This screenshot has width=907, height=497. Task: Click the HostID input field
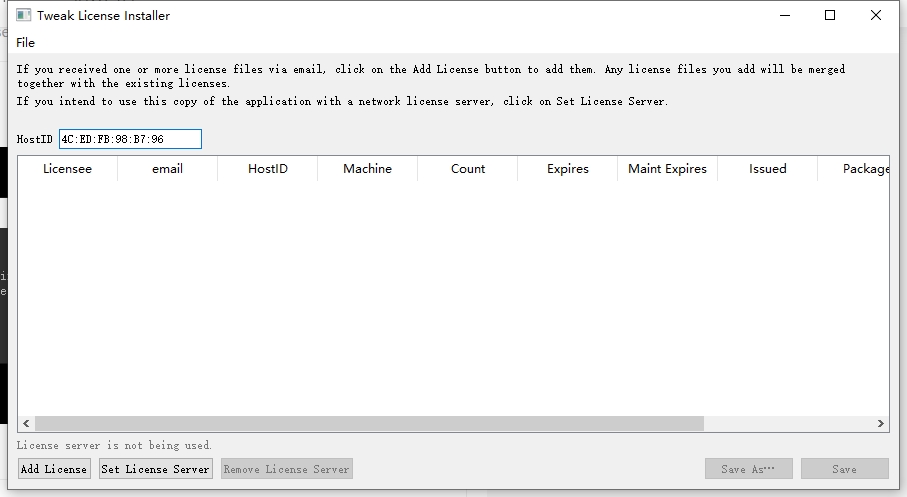[x=130, y=139]
